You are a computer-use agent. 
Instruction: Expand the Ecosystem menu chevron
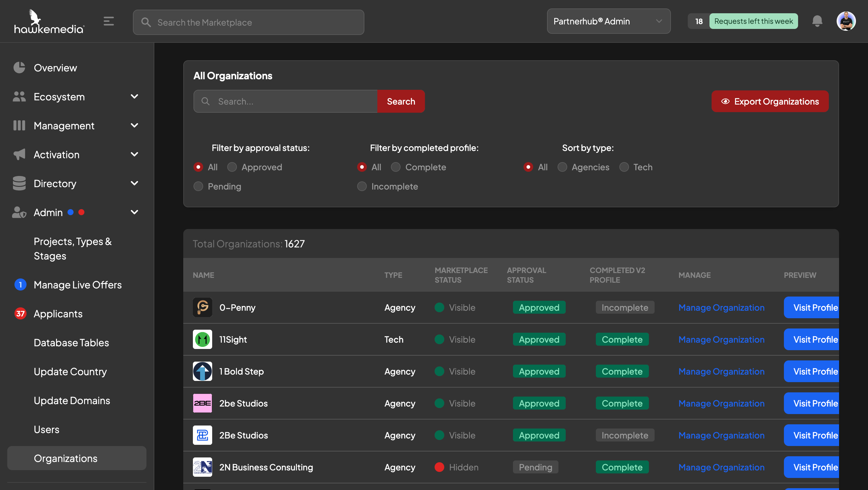coord(134,97)
